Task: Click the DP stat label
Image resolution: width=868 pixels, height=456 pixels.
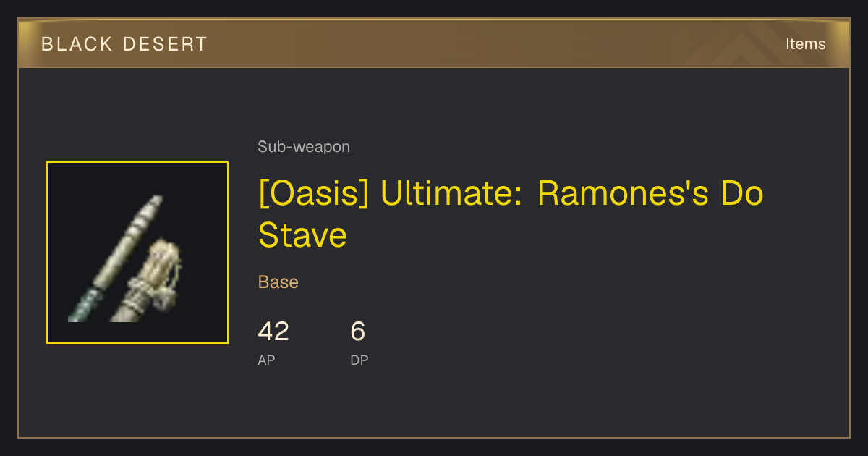Action: point(359,360)
